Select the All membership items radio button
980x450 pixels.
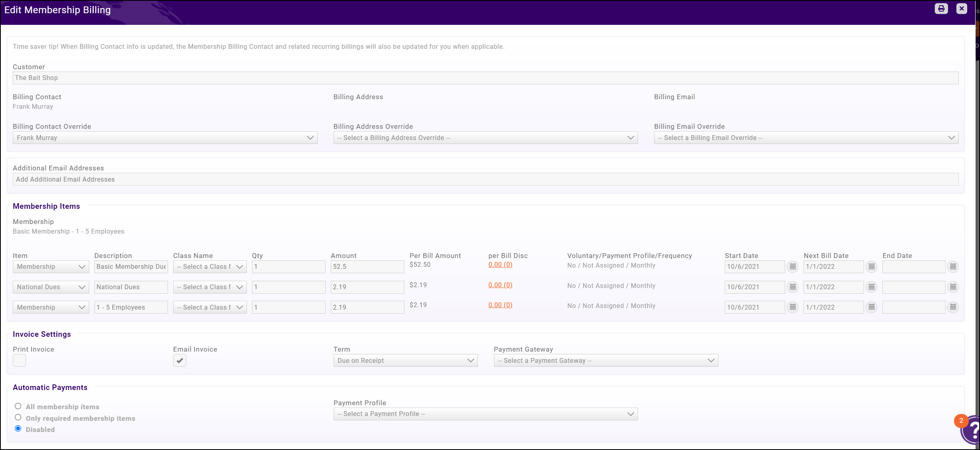point(18,406)
